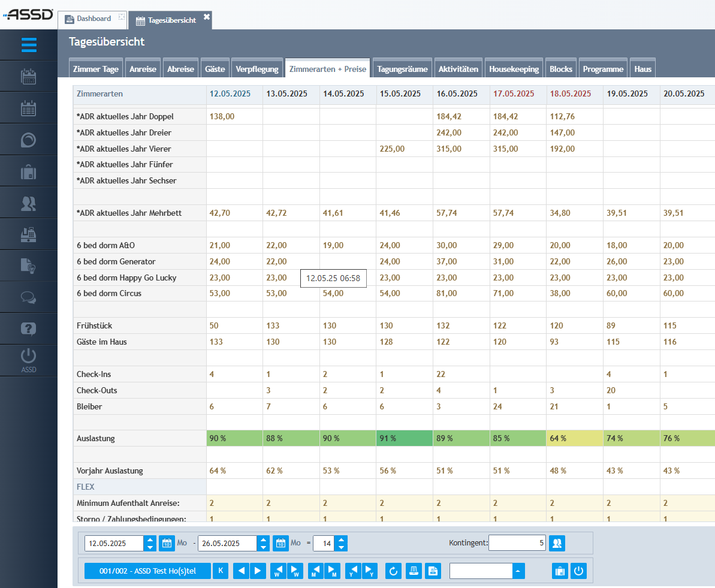Open the guests (two people) sidebar icon
This screenshot has width=715, height=588.
pos(29,203)
